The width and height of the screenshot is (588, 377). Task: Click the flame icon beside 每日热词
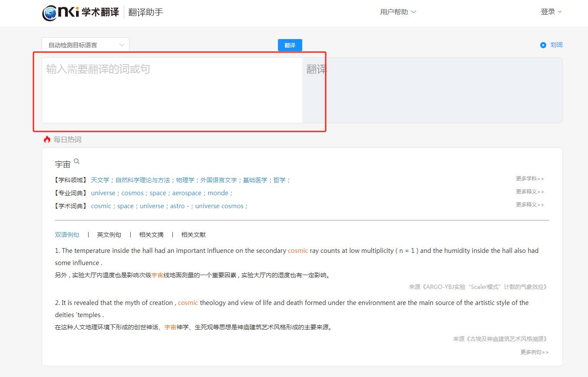tap(47, 139)
